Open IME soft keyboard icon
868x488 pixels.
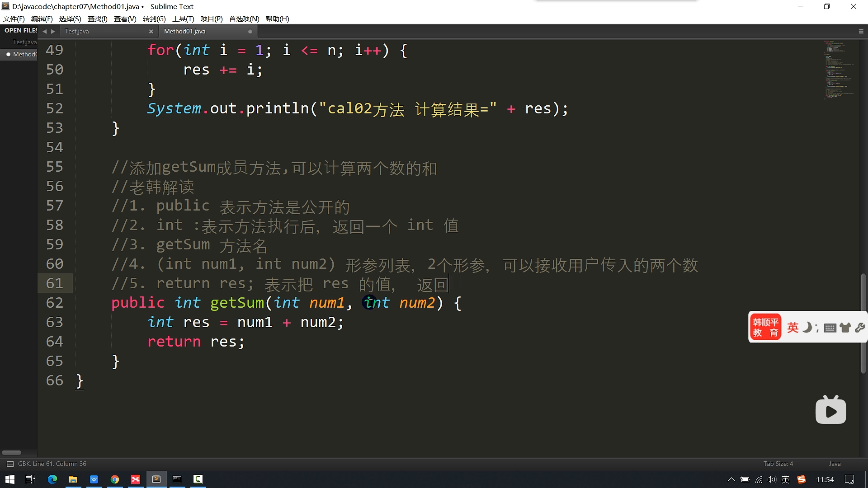[830, 328]
